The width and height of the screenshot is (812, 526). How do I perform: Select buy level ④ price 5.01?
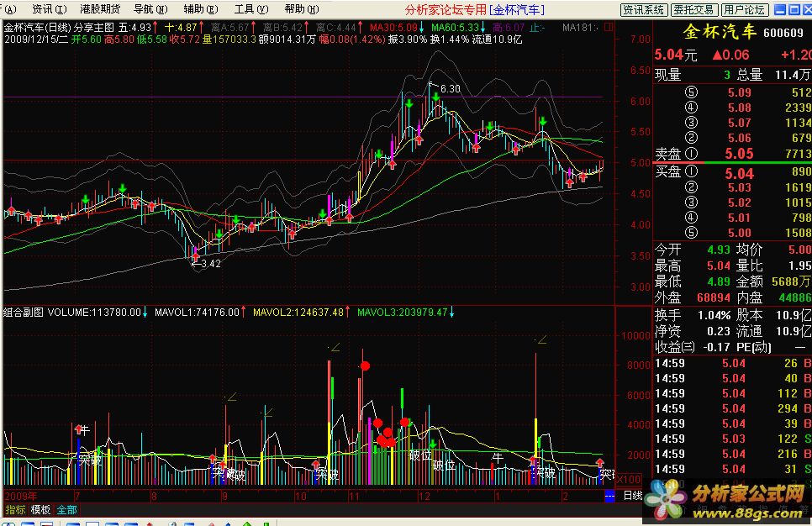click(x=740, y=218)
